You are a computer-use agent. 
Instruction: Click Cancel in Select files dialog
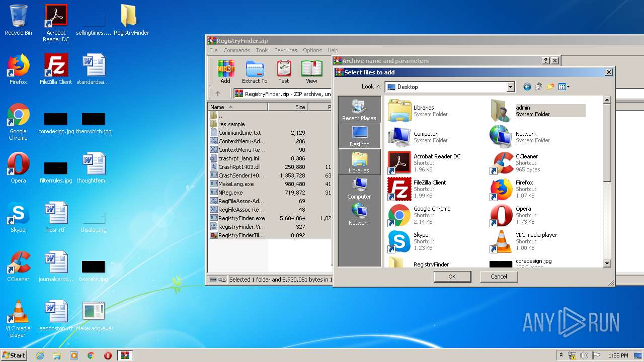(499, 277)
